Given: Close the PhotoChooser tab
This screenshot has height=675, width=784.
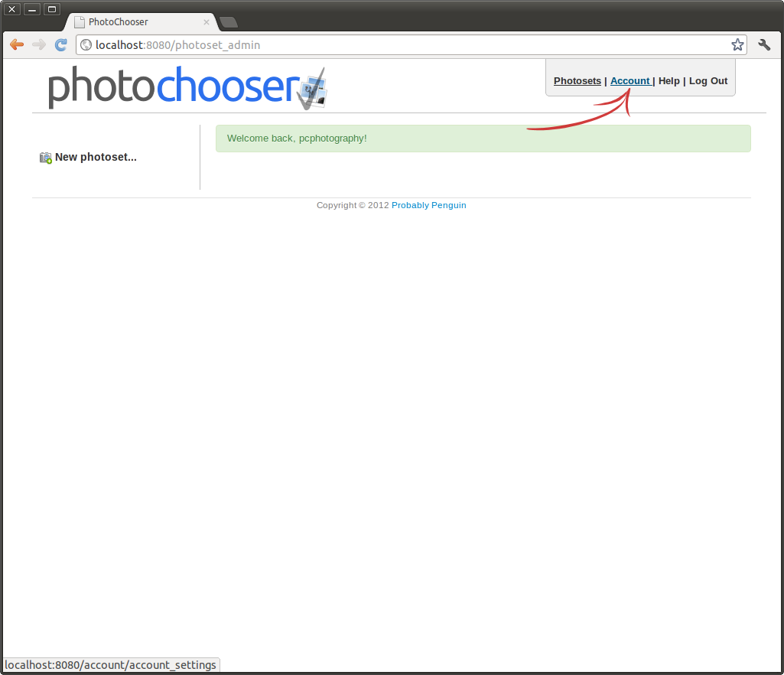Looking at the screenshot, I should click(x=207, y=22).
